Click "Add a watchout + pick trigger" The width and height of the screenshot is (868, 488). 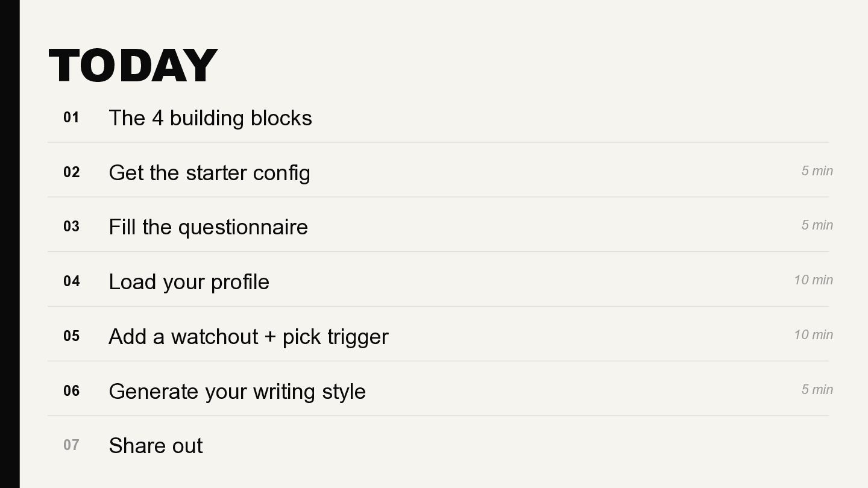tap(248, 337)
